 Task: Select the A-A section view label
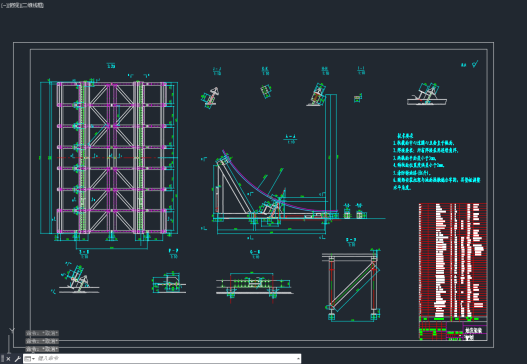pos(290,139)
